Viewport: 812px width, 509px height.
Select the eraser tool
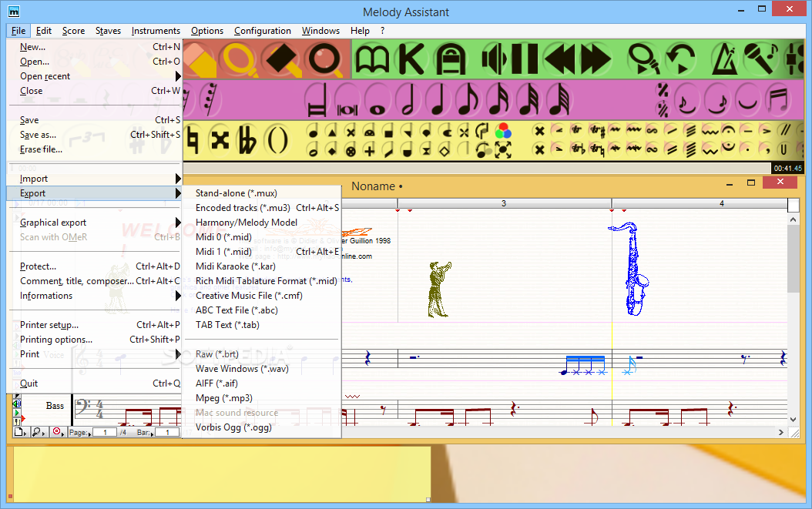(200, 59)
